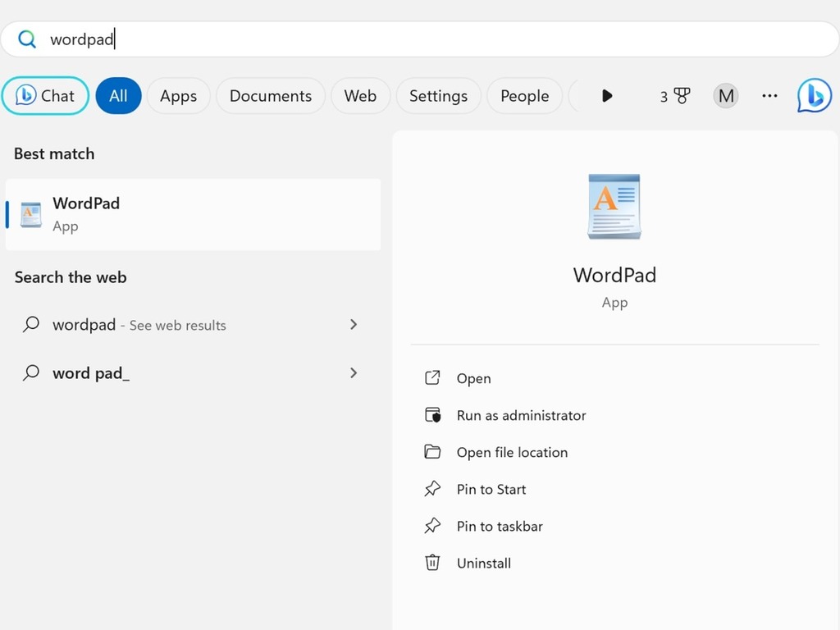Click pin icon beside Pin to Start

pos(432,489)
